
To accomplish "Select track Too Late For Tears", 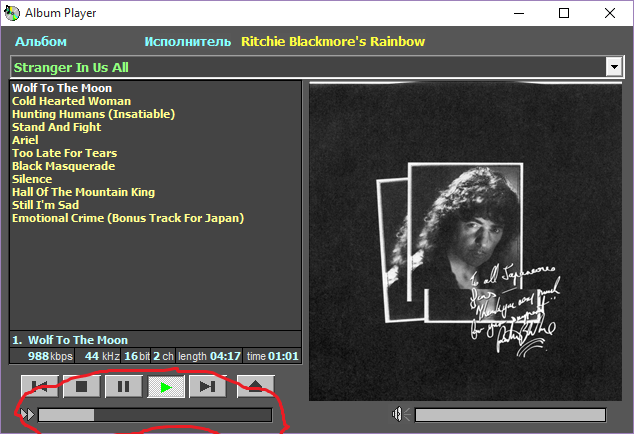I will pyautogui.click(x=65, y=153).
